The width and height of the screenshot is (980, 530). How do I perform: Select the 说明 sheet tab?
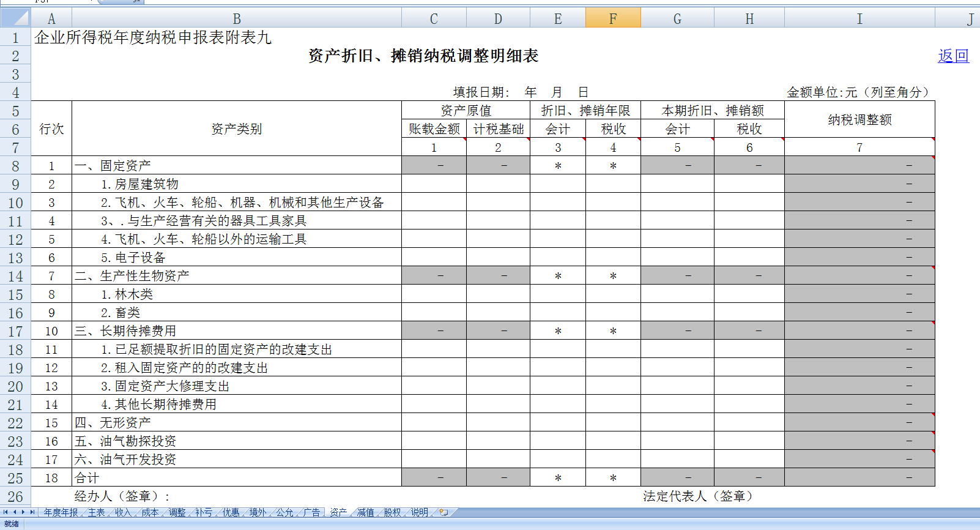point(419,512)
